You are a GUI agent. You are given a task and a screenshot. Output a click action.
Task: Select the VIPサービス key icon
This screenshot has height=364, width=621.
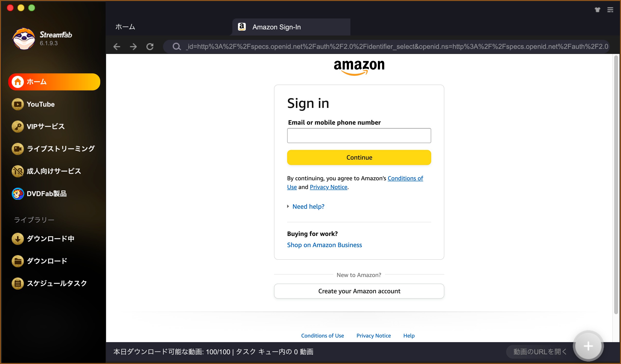pyautogui.click(x=18, y=127)
